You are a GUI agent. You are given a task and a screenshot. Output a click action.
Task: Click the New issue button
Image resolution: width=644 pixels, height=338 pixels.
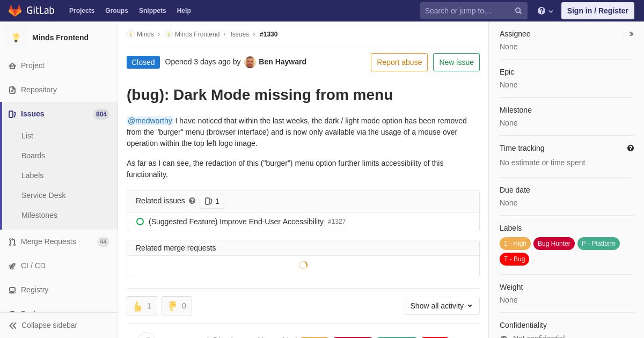(456, 62)
